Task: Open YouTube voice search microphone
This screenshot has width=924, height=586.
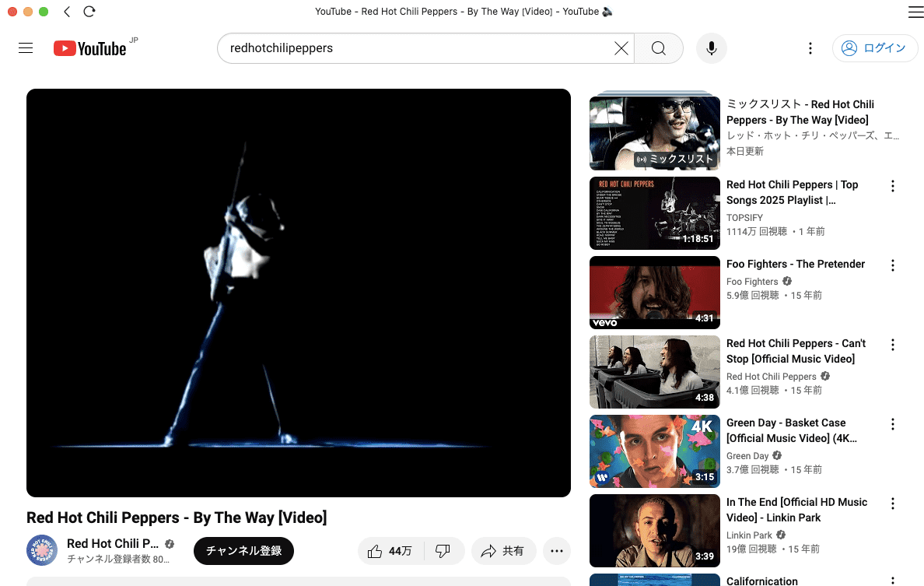Action: pyautogui.click(x=711, y=48)
